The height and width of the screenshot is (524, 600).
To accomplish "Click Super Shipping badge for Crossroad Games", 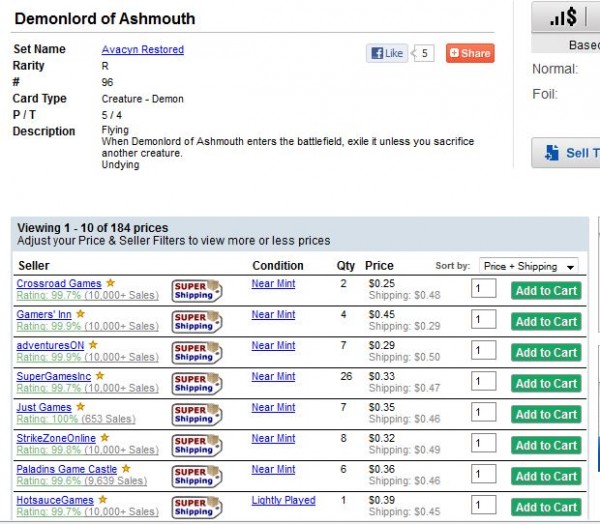I will tap(196, 290).
